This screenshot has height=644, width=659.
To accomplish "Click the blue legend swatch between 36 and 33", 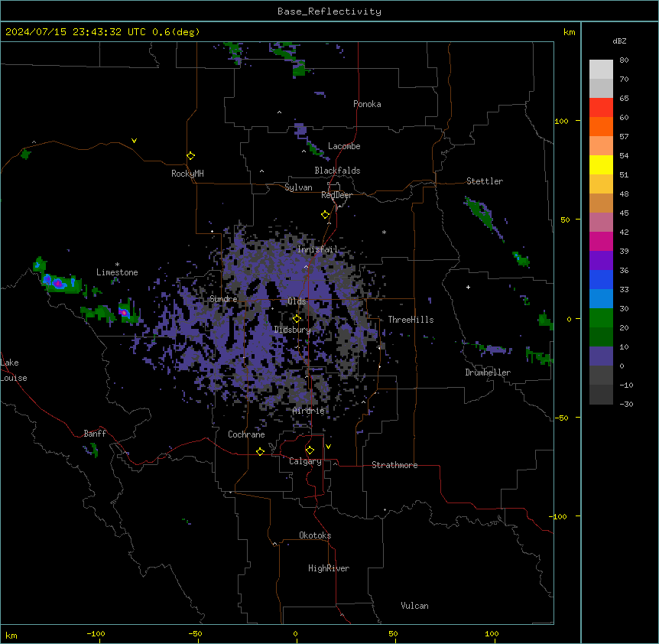I will point(601,279).
